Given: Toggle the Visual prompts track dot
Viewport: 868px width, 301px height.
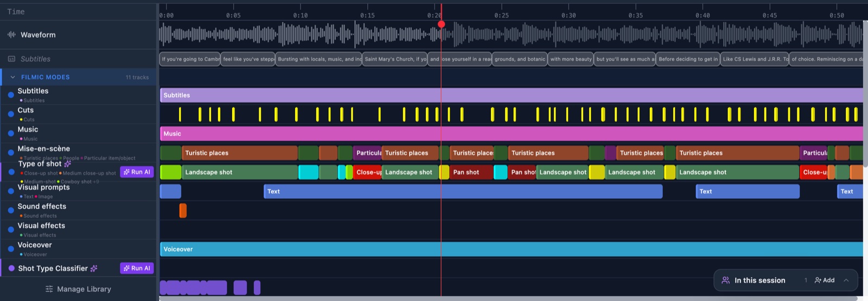Looking at the screenshot, I should 11,191.
